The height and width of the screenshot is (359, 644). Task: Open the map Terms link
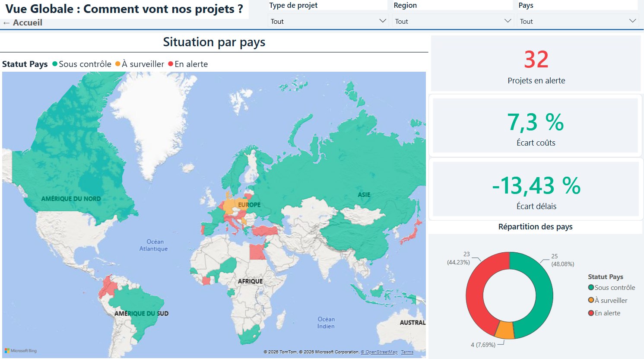[407, 352]
